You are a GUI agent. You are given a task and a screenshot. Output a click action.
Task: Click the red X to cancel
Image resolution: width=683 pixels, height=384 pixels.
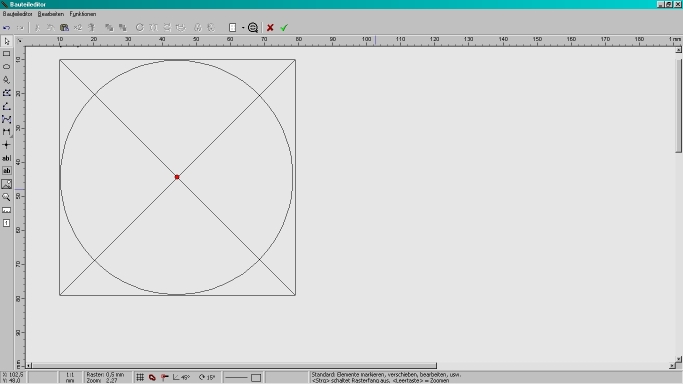270,27
